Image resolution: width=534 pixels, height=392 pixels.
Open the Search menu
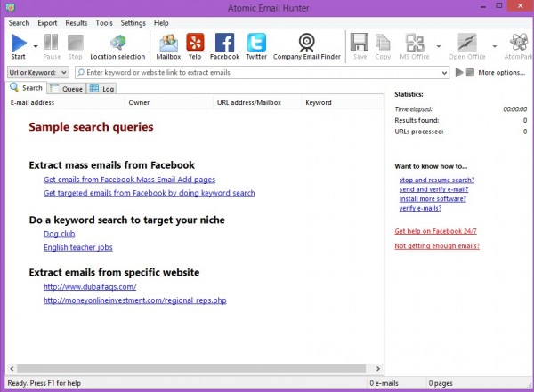coord(19,23)
